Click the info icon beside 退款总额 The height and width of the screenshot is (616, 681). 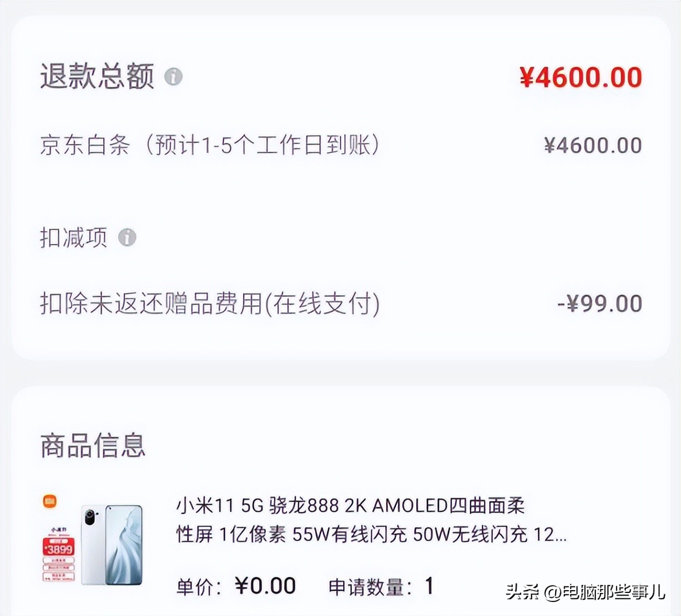[x=173, y=77]
